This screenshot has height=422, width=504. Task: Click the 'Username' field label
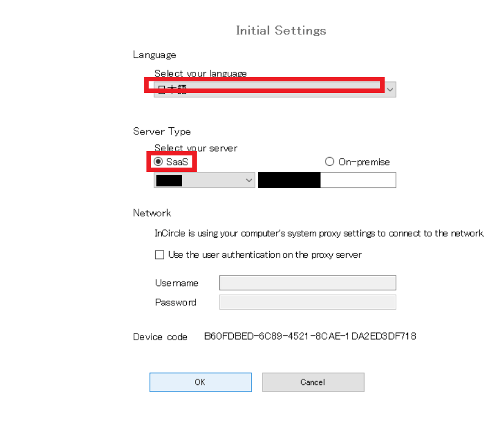click(x=176, y=283)
